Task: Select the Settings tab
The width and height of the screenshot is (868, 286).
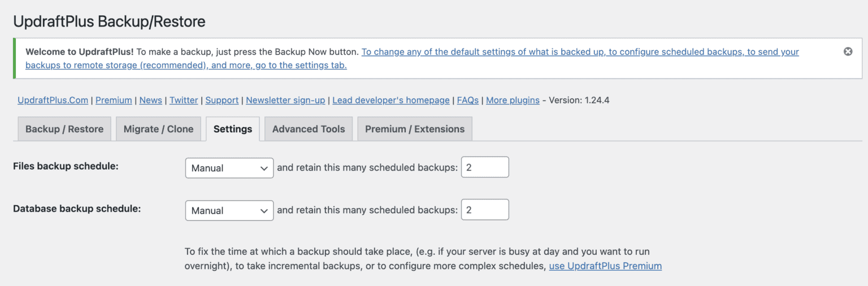Action: click(233, 129)
